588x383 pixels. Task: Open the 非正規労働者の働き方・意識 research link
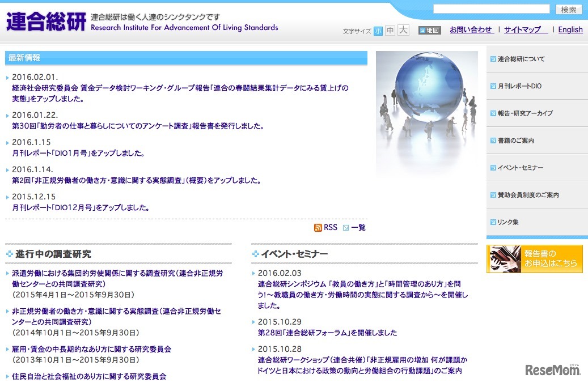117,316
